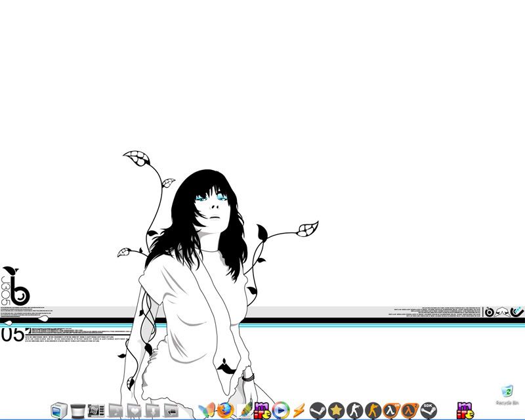Open the downloads arrow folder in the dock

[152, 411]
